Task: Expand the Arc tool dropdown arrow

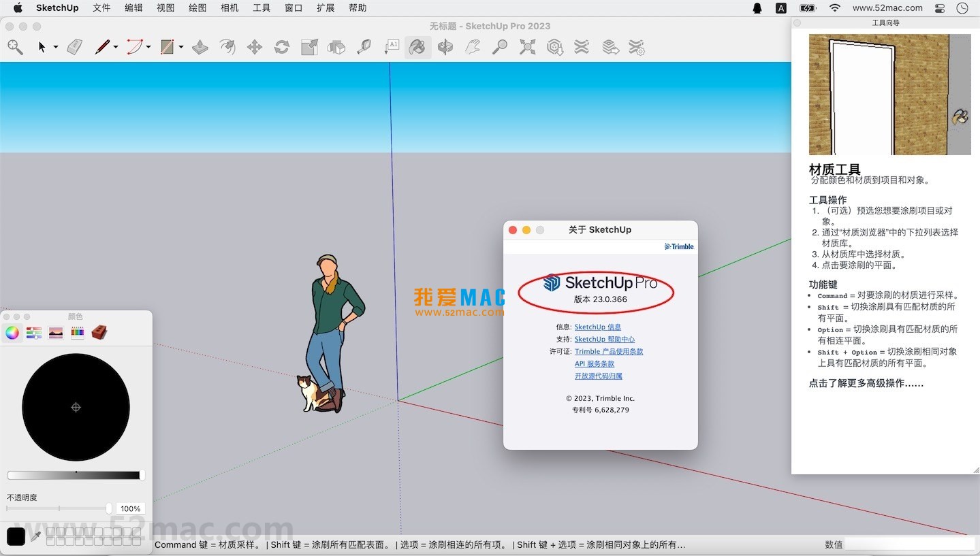Action: tap(148, 47)
